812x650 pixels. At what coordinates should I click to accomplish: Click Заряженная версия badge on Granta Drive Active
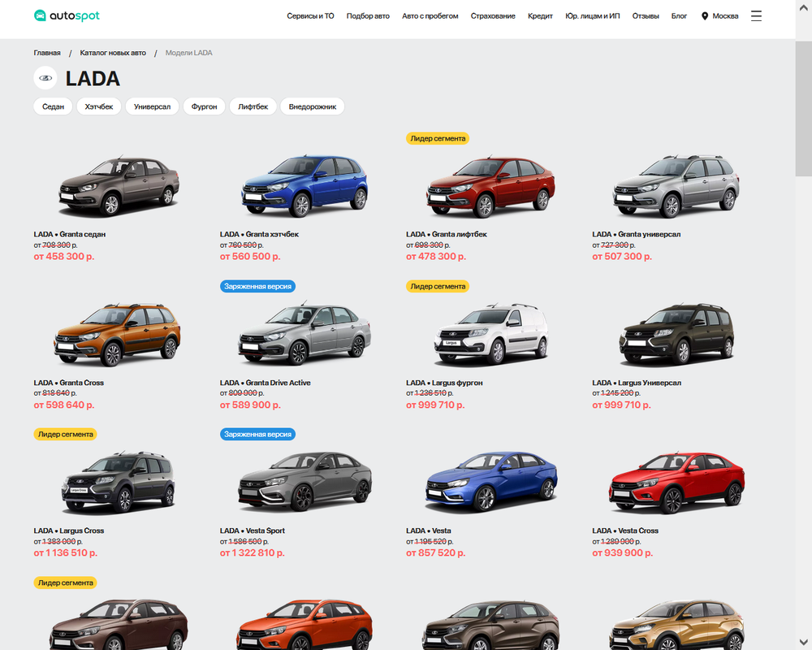tap(257, 286)
